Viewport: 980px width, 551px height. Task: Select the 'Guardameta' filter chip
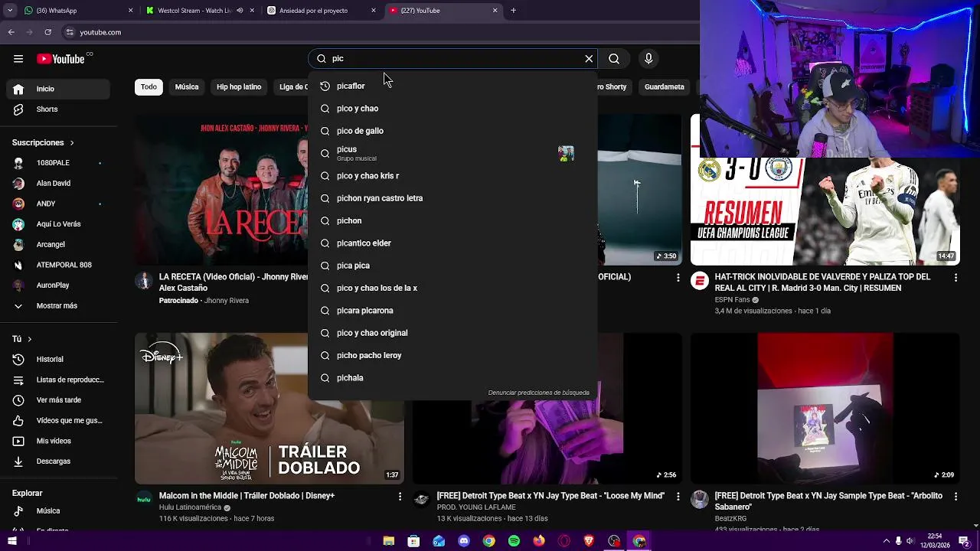(x=664, y=86)
